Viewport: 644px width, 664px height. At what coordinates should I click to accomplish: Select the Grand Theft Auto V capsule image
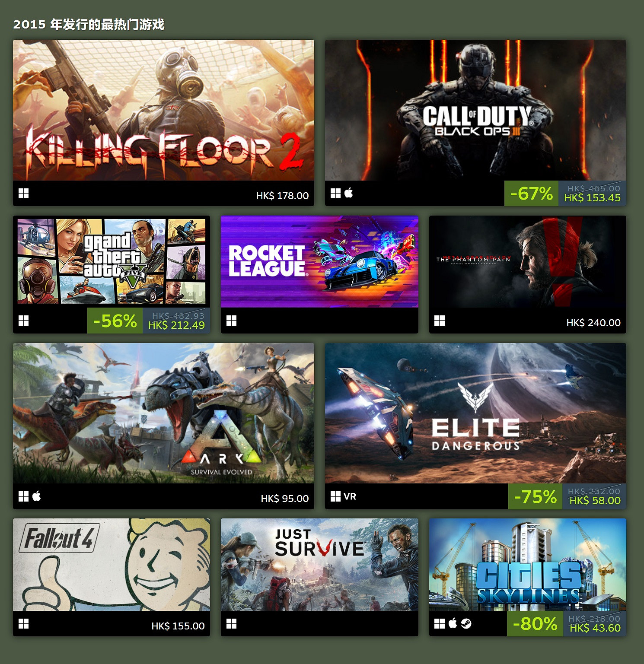[112, 262]
